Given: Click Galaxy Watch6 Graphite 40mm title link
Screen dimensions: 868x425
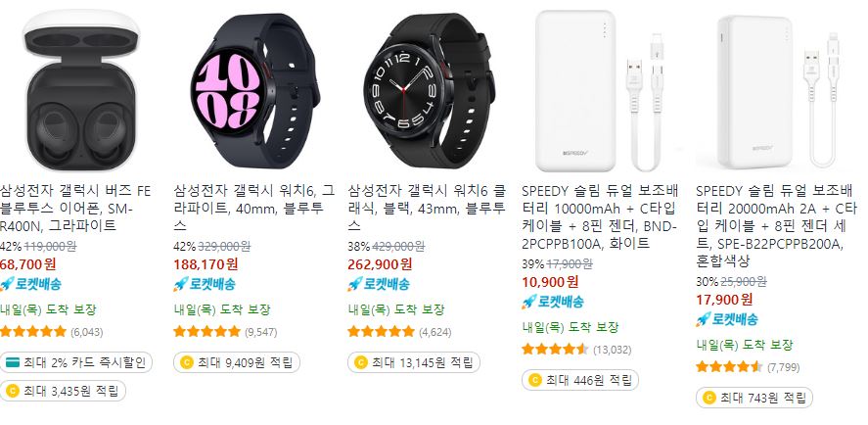Looking at the screenshot, I should coord(253,209).
